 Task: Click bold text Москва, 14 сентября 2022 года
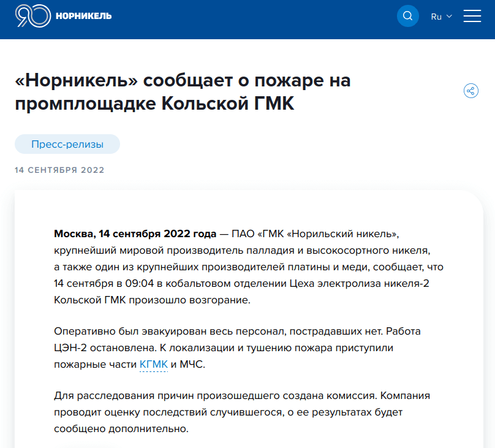coord(135,233)
